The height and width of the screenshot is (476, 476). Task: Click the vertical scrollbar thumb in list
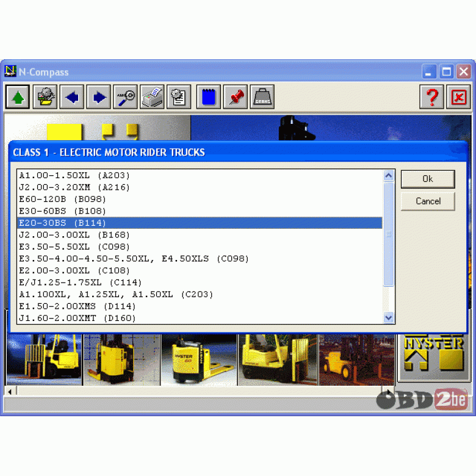click(x=389, y=234)
